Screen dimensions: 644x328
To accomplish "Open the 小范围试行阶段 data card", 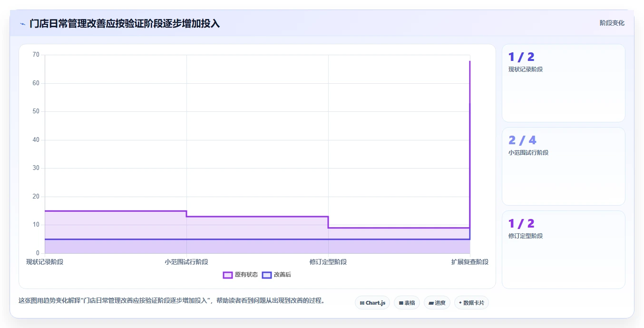I will (563, 167).
